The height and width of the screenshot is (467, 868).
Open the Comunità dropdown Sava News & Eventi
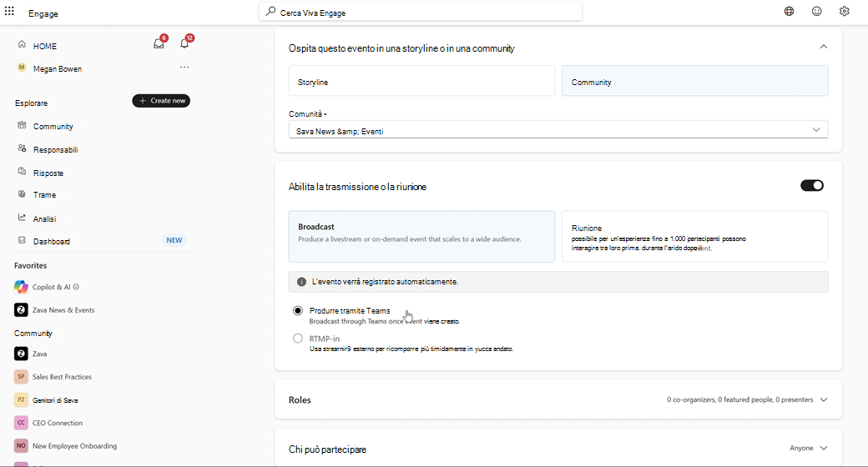tap(558, 130)
